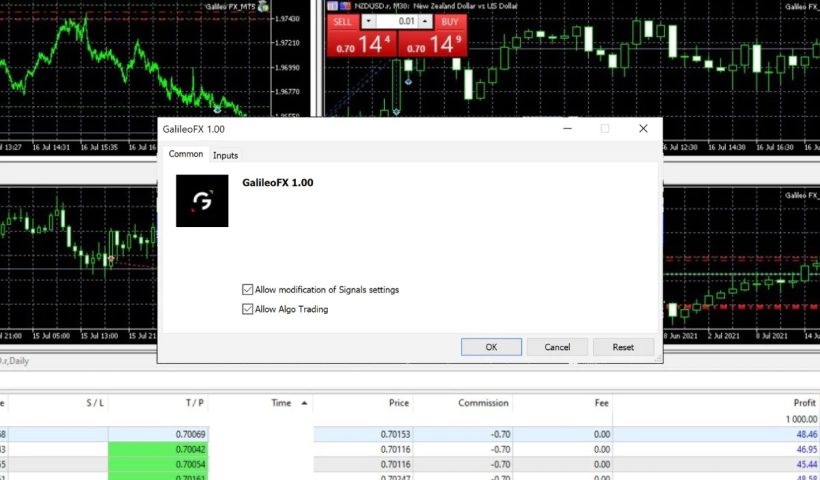The height and width of the screenshot is (480, 820).
Task: Click the GalileoFX 1.00 bold heading
Action: pyautogui.click(x=278, y=182)
